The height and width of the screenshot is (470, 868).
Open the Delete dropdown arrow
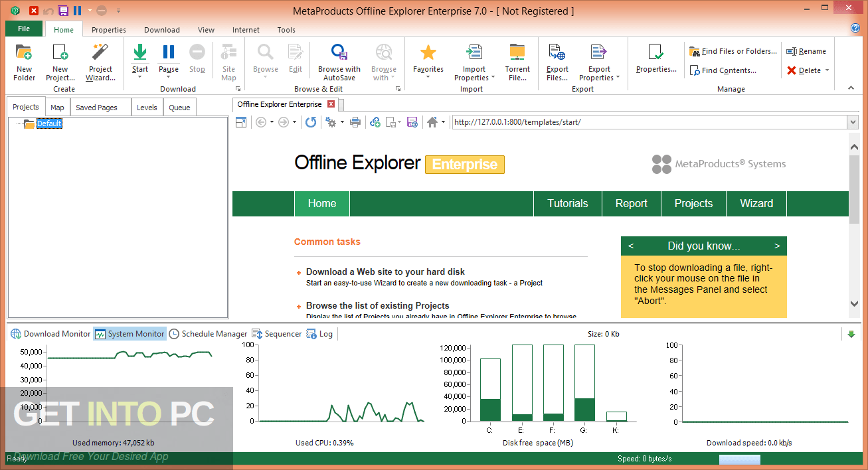click(827, 70)
